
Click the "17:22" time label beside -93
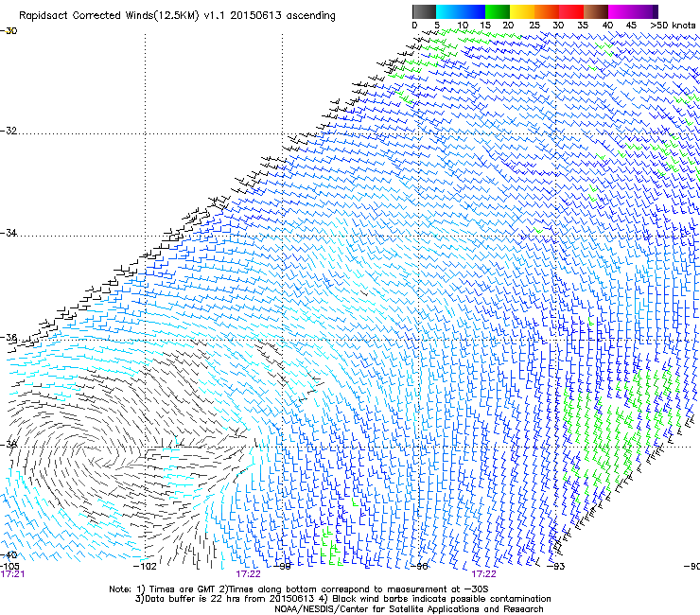pyautogui.click(x=484, y=574)
